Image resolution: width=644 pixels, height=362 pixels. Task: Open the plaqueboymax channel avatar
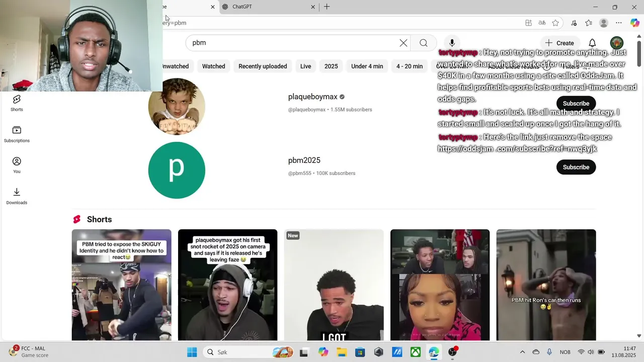pyautogui.click(x=177, y=107)
